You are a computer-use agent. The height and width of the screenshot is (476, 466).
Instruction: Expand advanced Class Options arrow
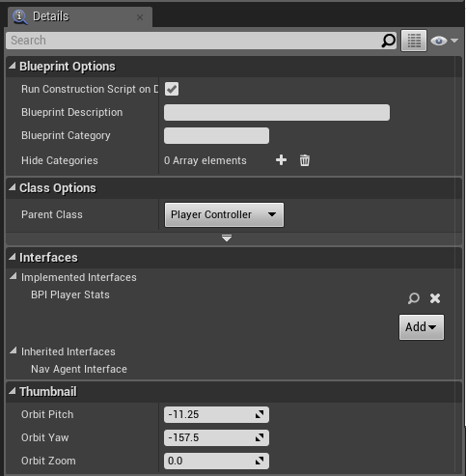click(x=227, y=238)
